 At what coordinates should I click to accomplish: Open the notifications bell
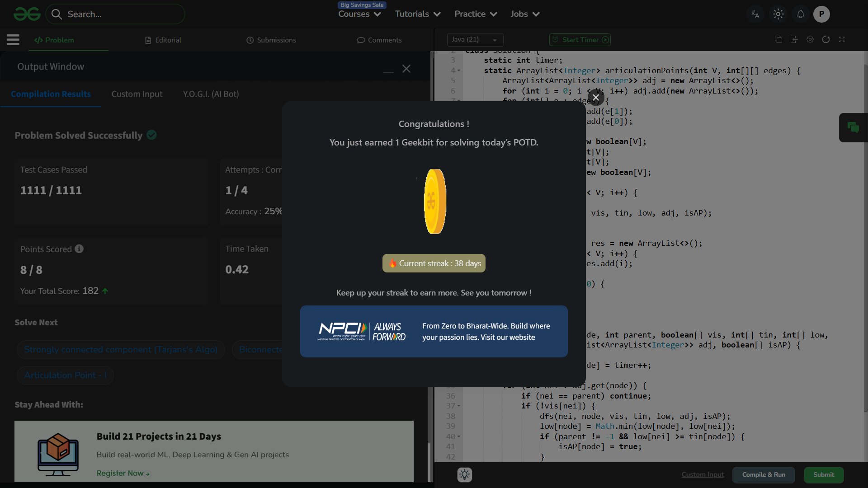[800, 14]
